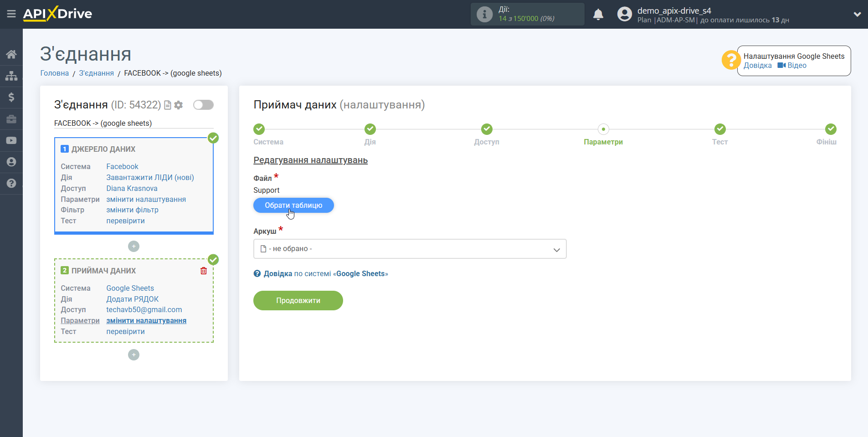Go to the Доступ step
868x437 pixels.
click(487, 129)
